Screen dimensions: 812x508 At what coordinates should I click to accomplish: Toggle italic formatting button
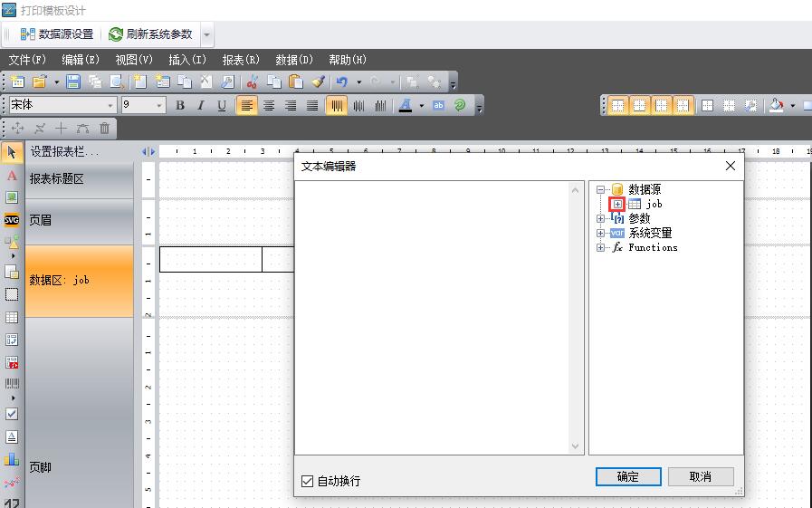pos(200,105)
